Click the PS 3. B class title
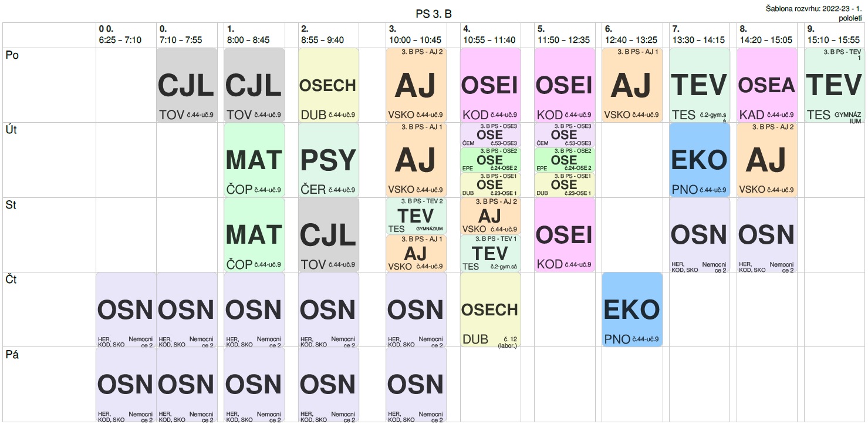Viewport: 868px width, 424px height. click(x=434, y=14)
